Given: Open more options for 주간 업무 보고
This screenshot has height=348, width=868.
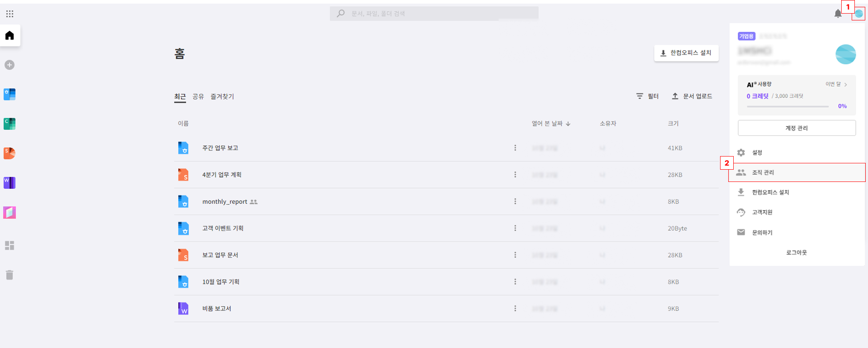Looking at the screenshot, I should coord(515,148).
